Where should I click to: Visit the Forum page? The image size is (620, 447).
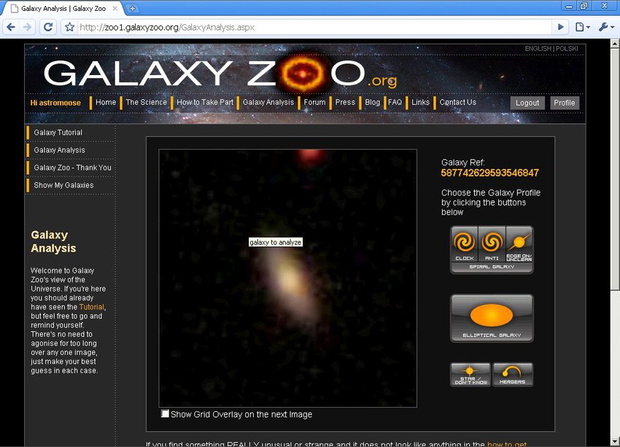click(x=315, y=102)
